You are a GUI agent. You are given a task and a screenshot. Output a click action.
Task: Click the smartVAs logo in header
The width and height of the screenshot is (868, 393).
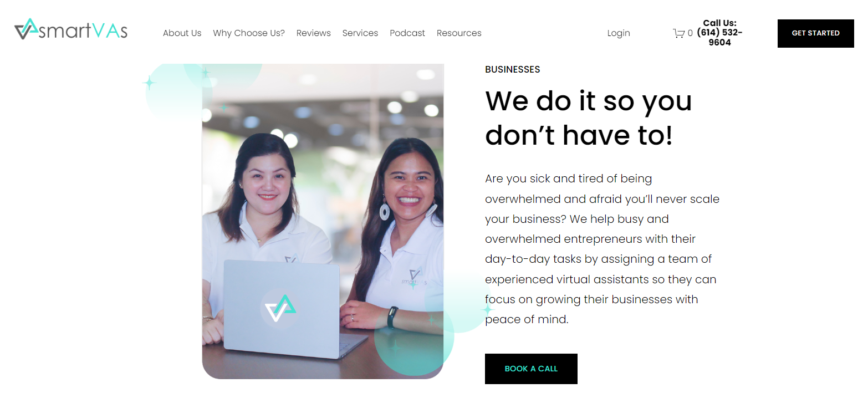[x=71, y=29]
